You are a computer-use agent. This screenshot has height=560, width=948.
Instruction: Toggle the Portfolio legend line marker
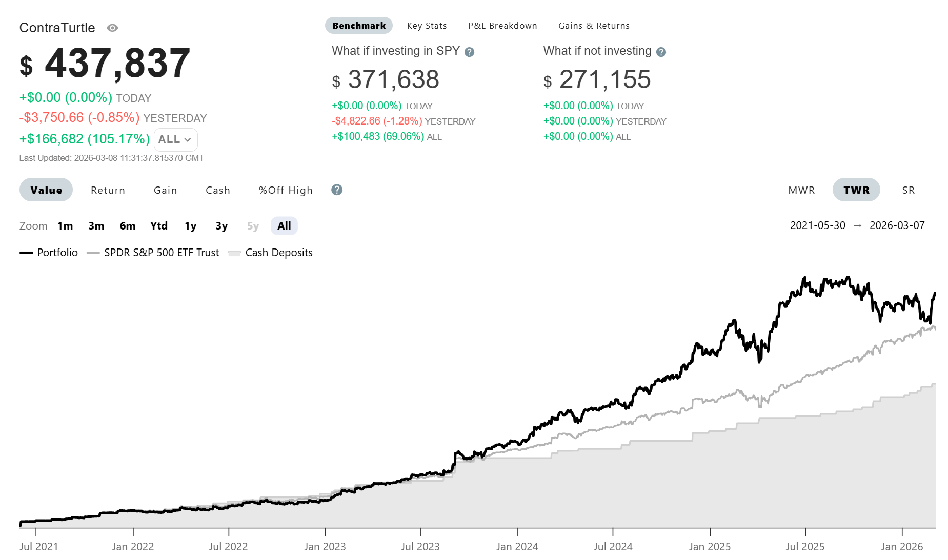26,253
